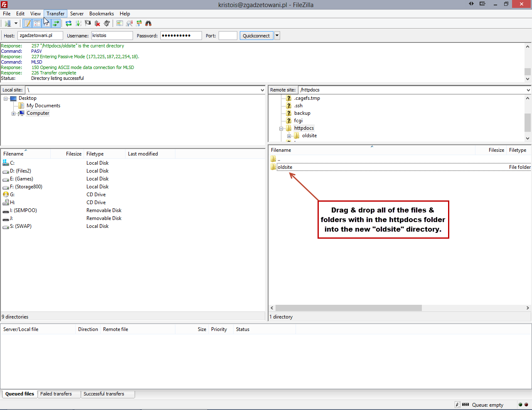Open the Site Manager dropdown arrow
532x410 pixels.
(x=16, y=23)
